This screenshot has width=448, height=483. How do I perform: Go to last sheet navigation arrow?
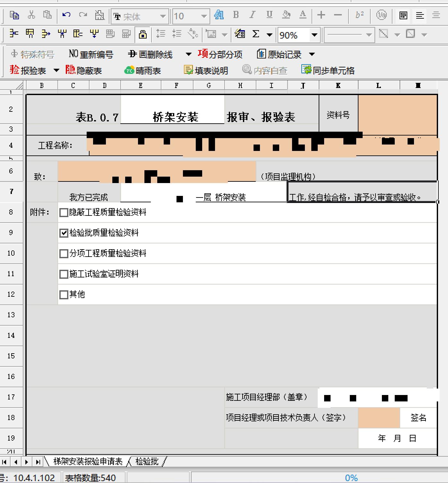[x=38, y=462]
